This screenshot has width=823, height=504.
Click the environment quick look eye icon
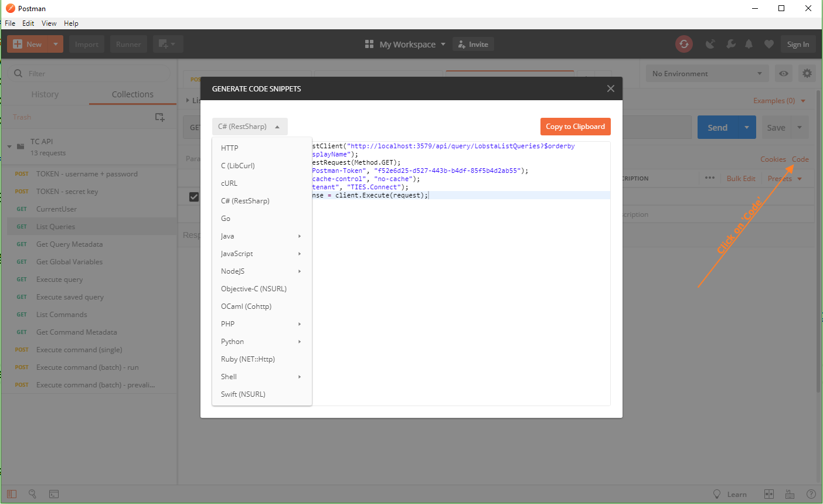(x=783, y=74)
